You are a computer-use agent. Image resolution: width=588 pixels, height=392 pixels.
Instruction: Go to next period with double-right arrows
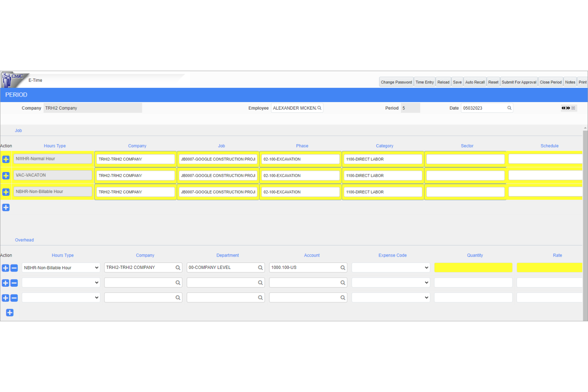568,108
